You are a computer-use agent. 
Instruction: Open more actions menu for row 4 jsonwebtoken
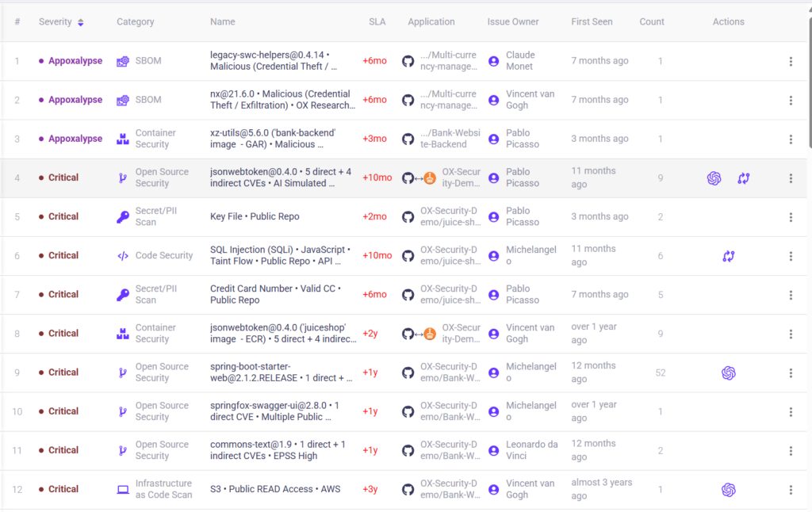click(x=791, y=178)
